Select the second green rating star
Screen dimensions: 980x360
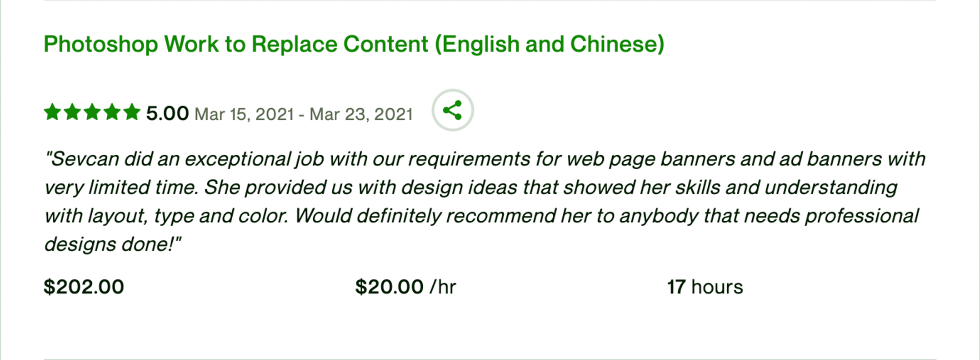point(72,112)
